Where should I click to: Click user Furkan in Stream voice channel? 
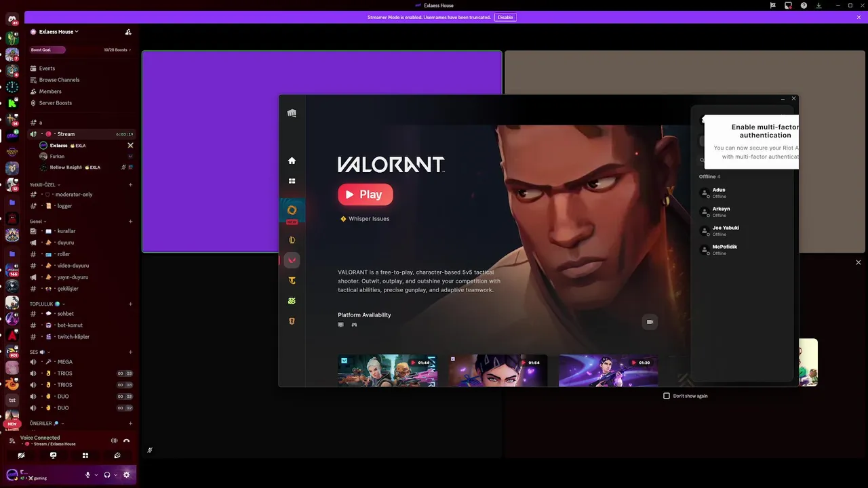click(86, 157)
